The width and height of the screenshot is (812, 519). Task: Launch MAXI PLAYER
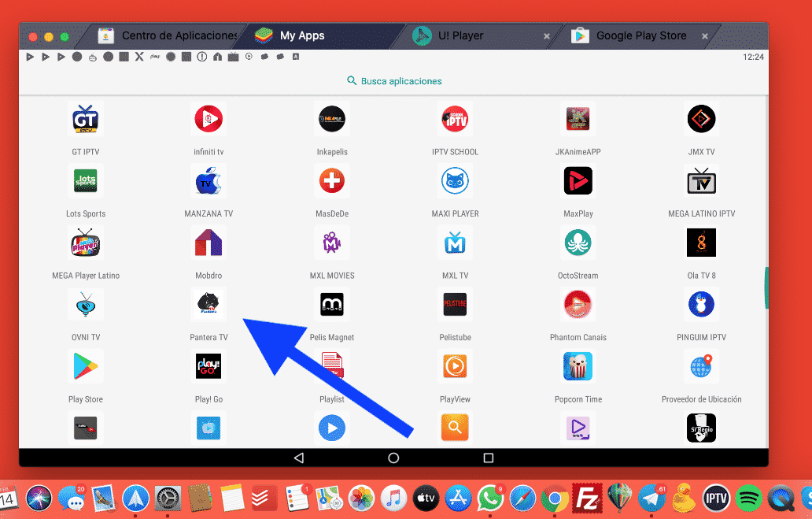455,180
